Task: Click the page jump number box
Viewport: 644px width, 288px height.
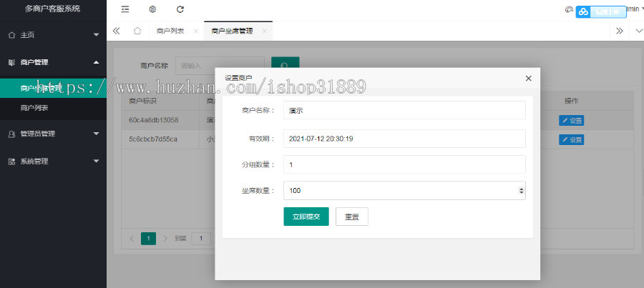Action: 201,239
